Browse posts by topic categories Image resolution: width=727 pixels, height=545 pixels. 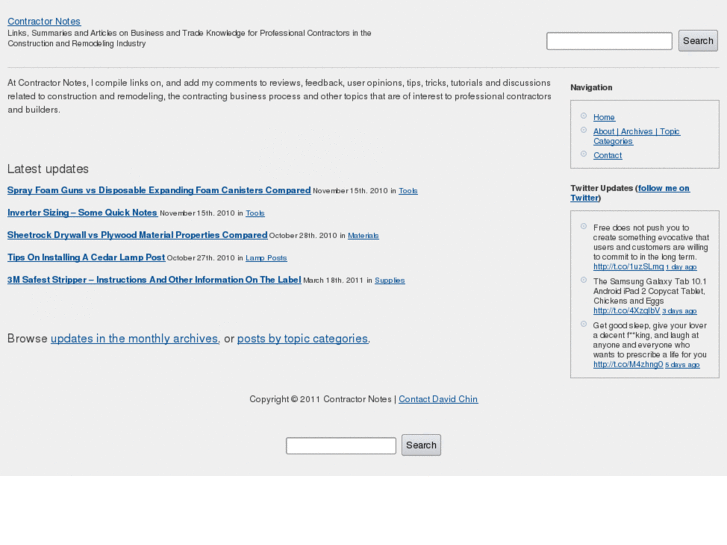303,339
